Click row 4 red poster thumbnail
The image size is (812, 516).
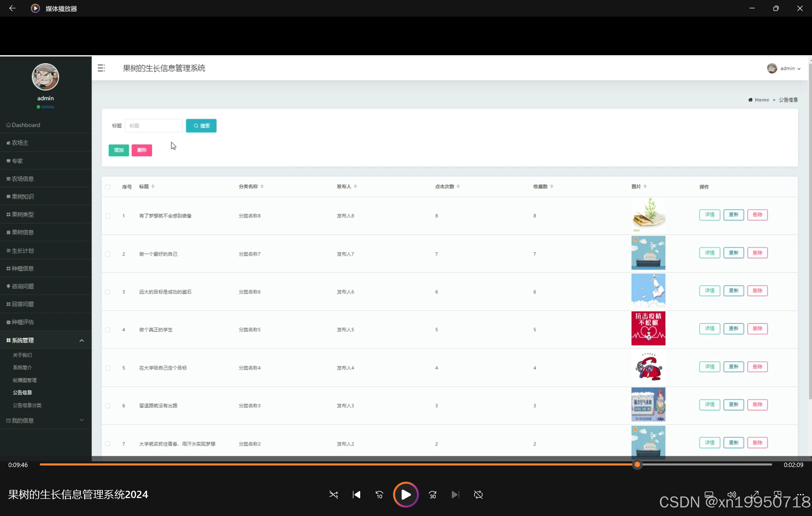(x=648, y=329)
